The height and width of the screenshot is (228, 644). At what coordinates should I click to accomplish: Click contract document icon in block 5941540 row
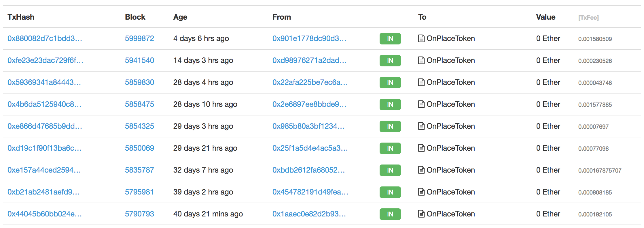click(421, 60)
